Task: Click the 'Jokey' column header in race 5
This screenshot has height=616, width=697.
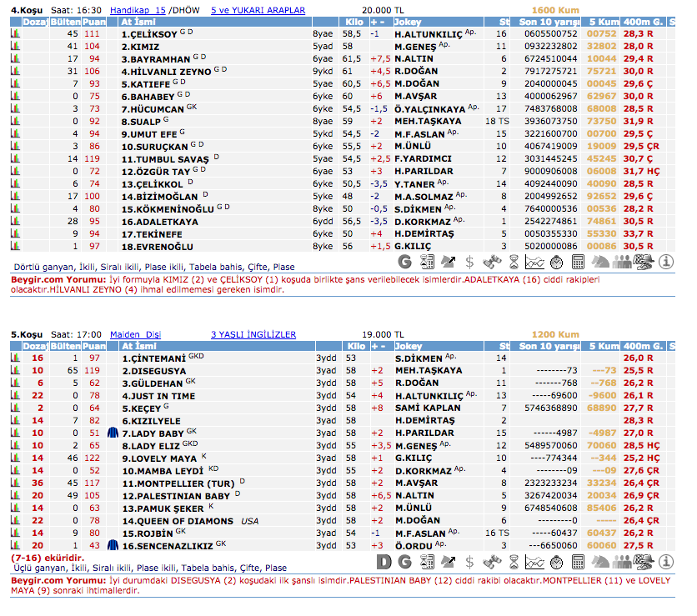Action: coord(409,346)
